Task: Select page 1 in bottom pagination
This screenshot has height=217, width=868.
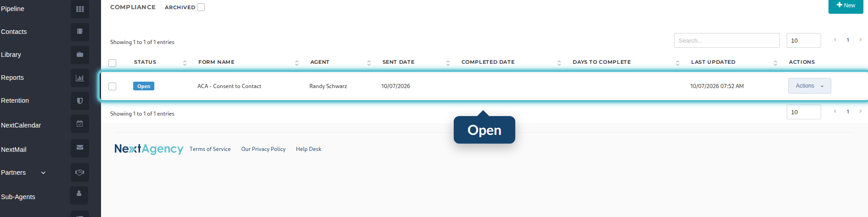Action: (x=848, y=111)
